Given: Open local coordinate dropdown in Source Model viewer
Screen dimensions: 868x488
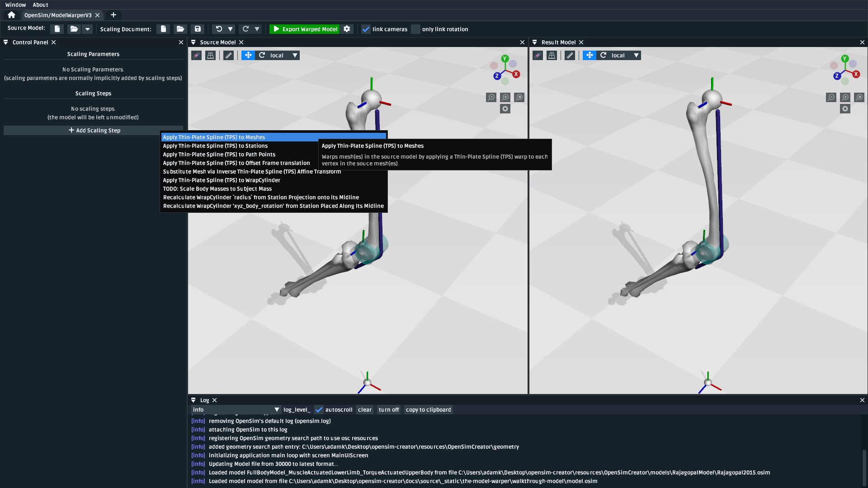Looking at the screenshot, I should [284, 55].
